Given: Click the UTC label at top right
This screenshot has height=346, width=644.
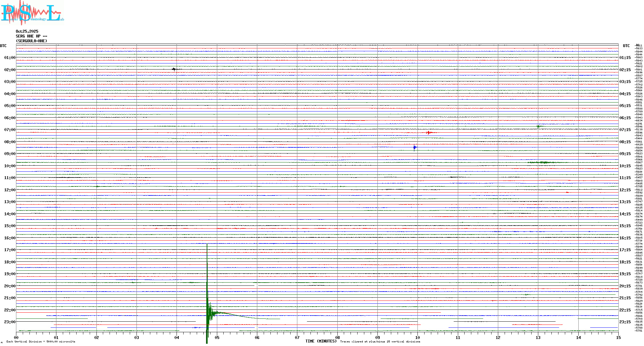Looking at the screenshot, I should pyautogui.click(x=626, y=46).
